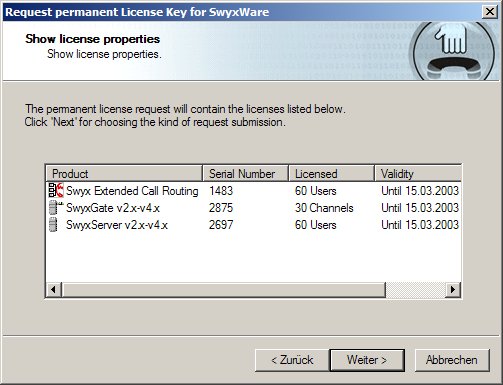
Task: Cancel with the Abbrechen button
Action: tap(452, 360)
